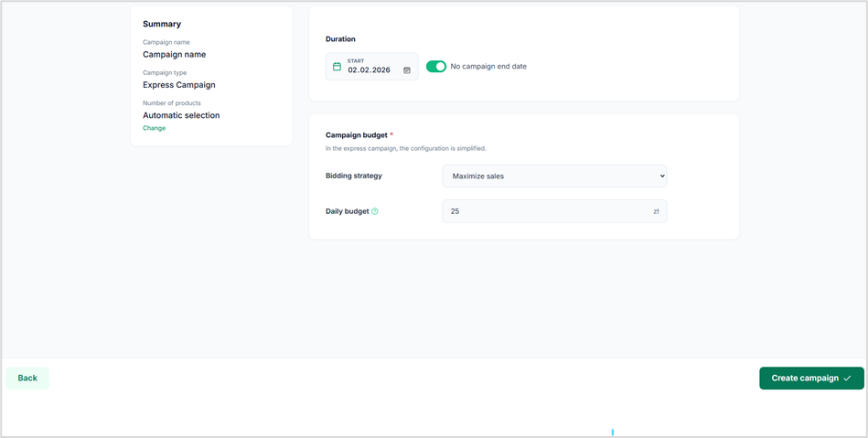The height and width of the screenshot is (438, 868).
Task: Click the Bidding strategy dropdown arrow
Action: click(x=661, y=176)
